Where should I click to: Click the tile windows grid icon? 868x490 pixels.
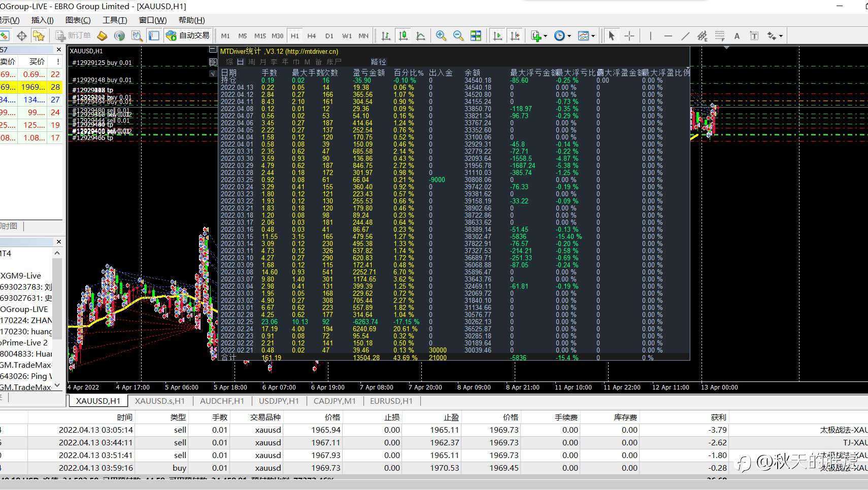[x=476, y=36]
